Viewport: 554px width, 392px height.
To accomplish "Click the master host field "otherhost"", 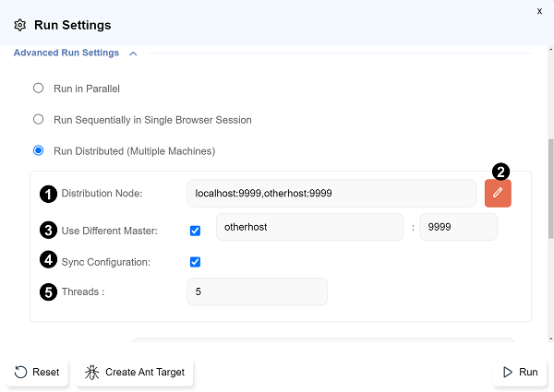I will pos(307,227).
